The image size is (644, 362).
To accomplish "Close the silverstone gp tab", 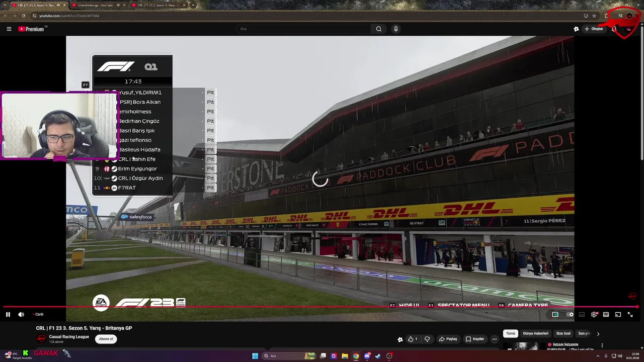I will (125, 5).
